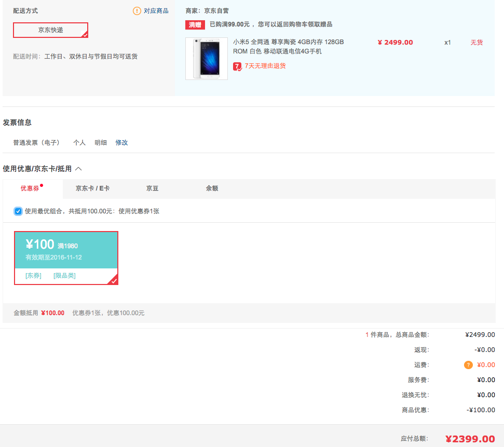Click the [东券] coupon tag
This screenshot has height=447, width=504.
(33, 276)
